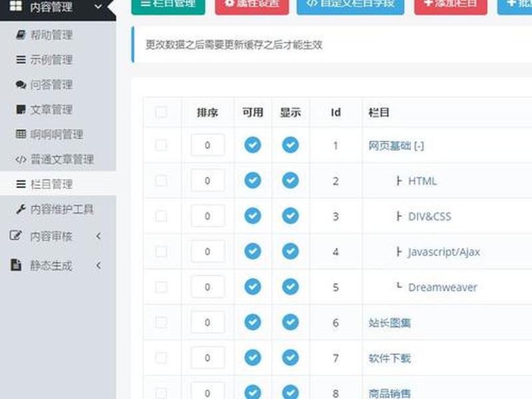Check the checkbox for DIV&CSS row
Viewport: 532px width, 399px height.
161,216
